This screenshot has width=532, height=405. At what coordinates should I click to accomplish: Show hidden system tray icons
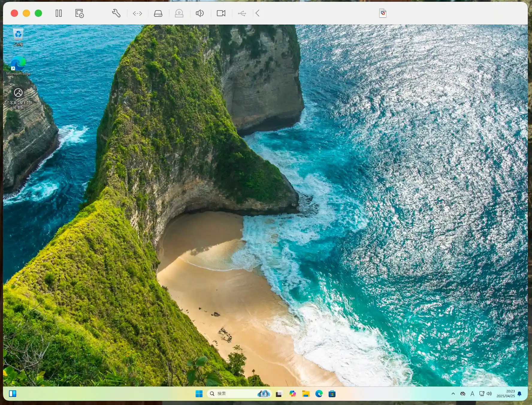click(453, 394)
